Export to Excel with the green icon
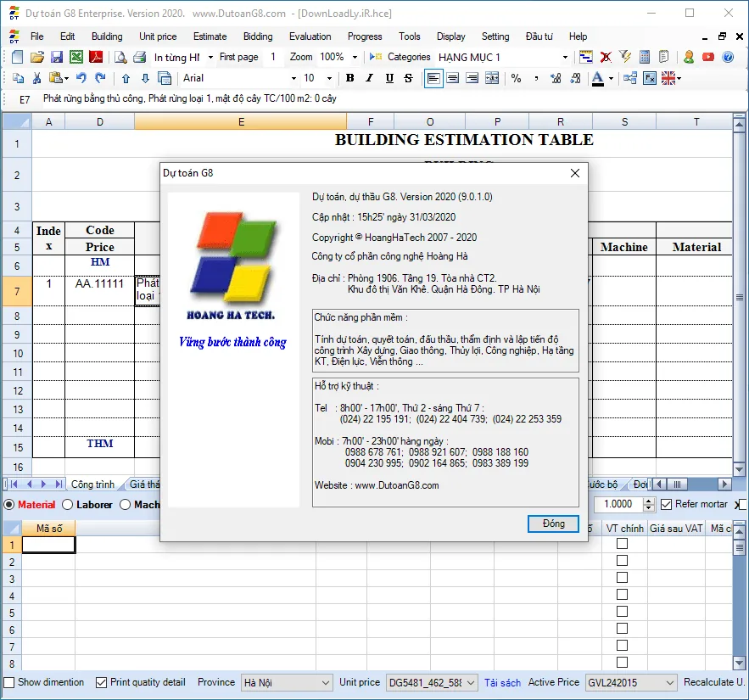 tap(76, 57)
